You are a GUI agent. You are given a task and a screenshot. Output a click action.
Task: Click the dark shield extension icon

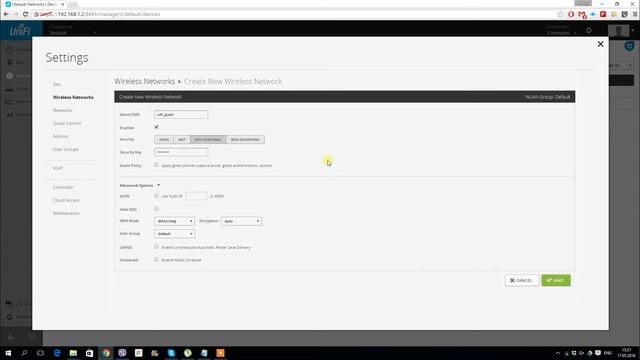click(x=624, y=14)
